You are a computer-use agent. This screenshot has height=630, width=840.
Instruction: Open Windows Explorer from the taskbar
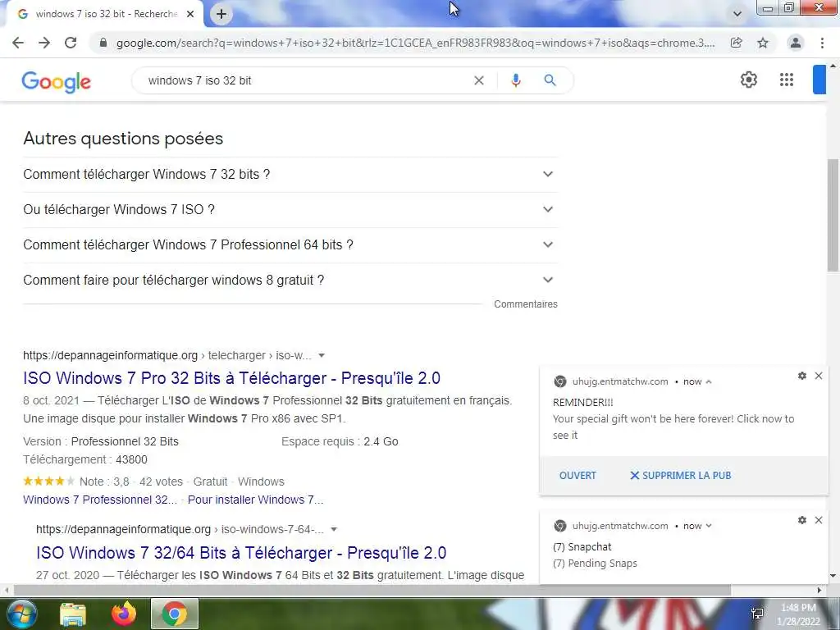[x=73, y=614]
